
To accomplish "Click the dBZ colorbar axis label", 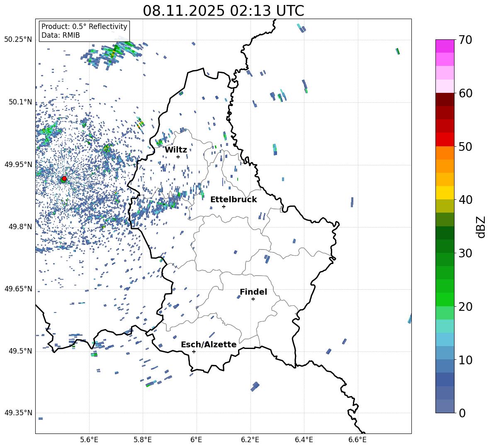I will pyautogui.click(x=481, y=227).
